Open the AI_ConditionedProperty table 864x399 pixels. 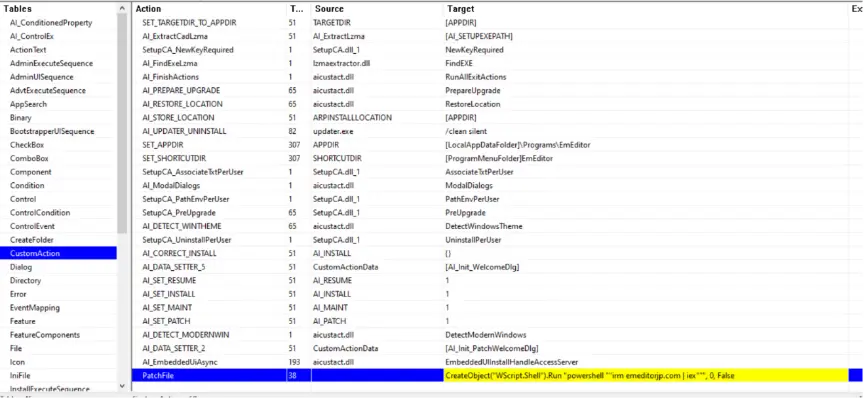point(51,23)
